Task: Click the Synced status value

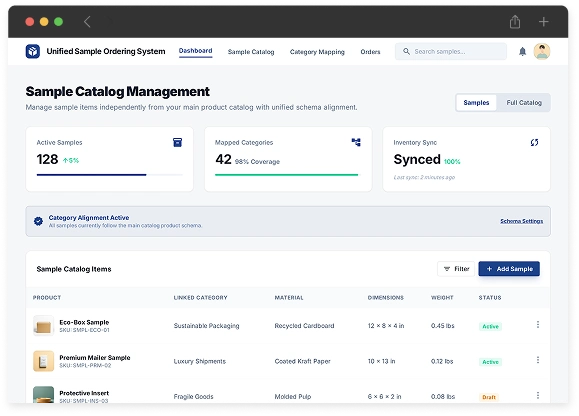Action: 417,159
